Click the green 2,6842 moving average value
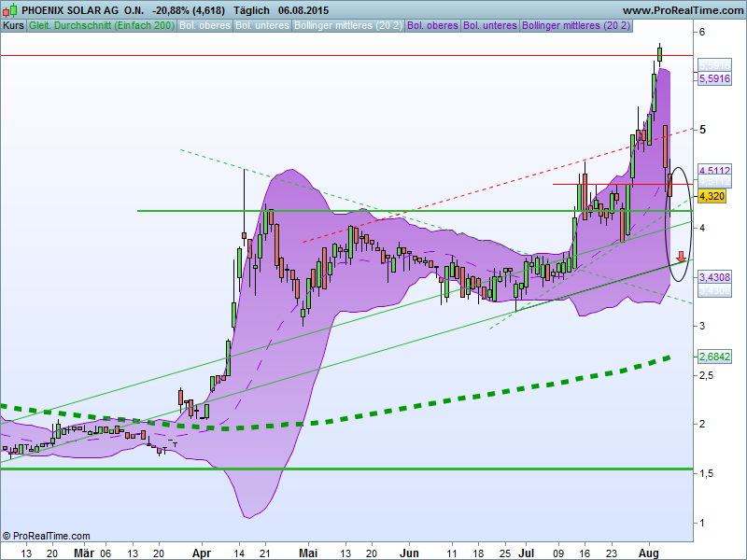Image resolution: width=747 pixels, height=560 pixels. [x=713, y=357]
